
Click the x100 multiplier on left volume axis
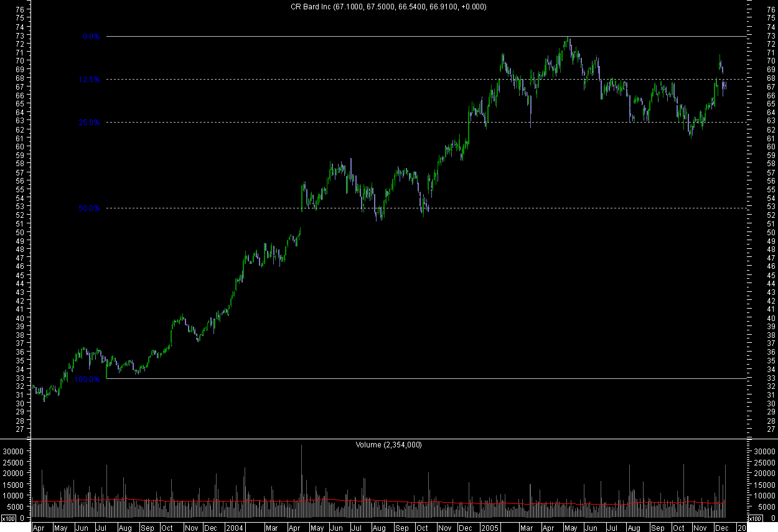pyautogui.click(x=7, y=518)
